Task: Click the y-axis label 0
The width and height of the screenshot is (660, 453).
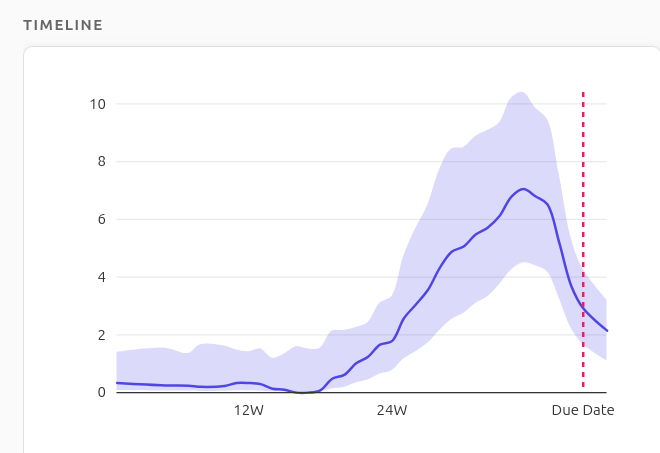Action: [x=101, y=392]
